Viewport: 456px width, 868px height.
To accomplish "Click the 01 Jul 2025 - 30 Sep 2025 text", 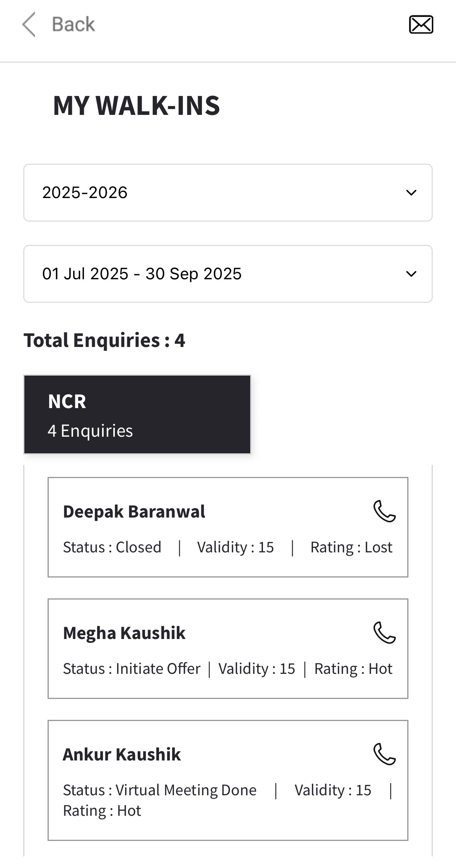I will click(142, 274).
